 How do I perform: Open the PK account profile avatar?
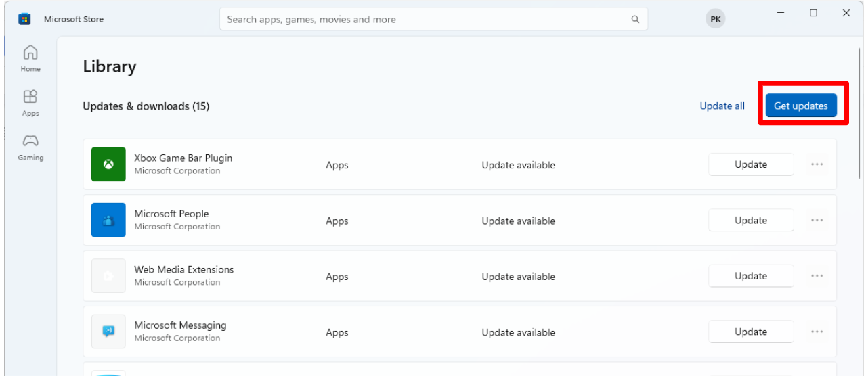click(716, 20)
